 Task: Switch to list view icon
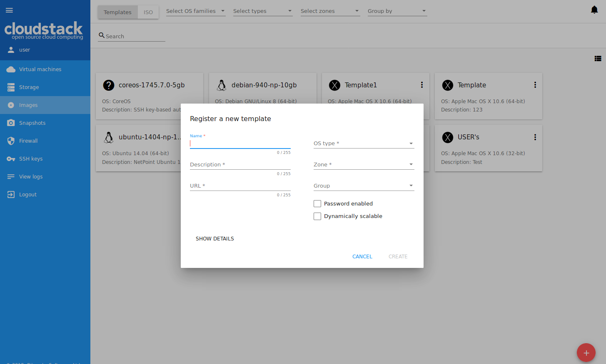click(x=598, y=59)
